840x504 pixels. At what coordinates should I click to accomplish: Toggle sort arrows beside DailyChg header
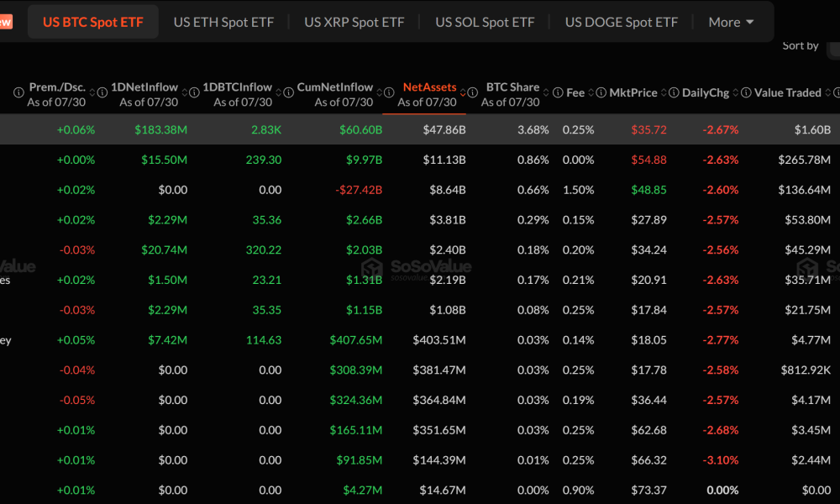(x=736, y=92)
